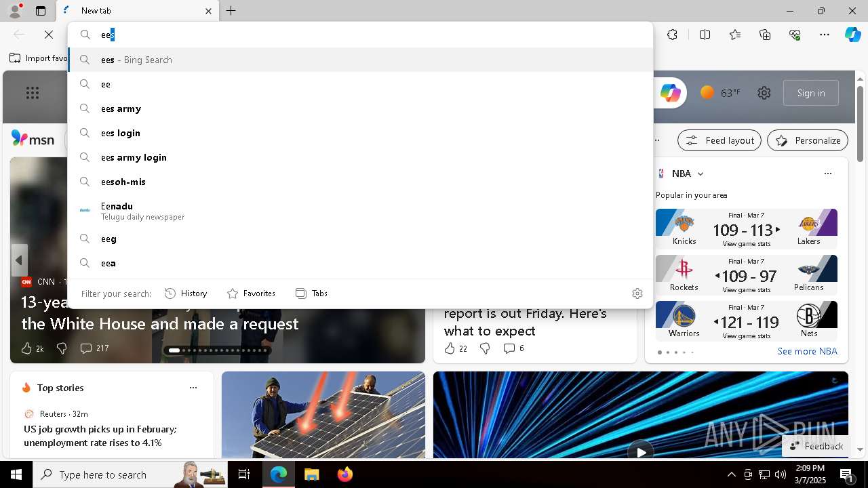Viewport: 868px width, 488px height.
Task: Click See more NBA link
Action: coord(807,351)
